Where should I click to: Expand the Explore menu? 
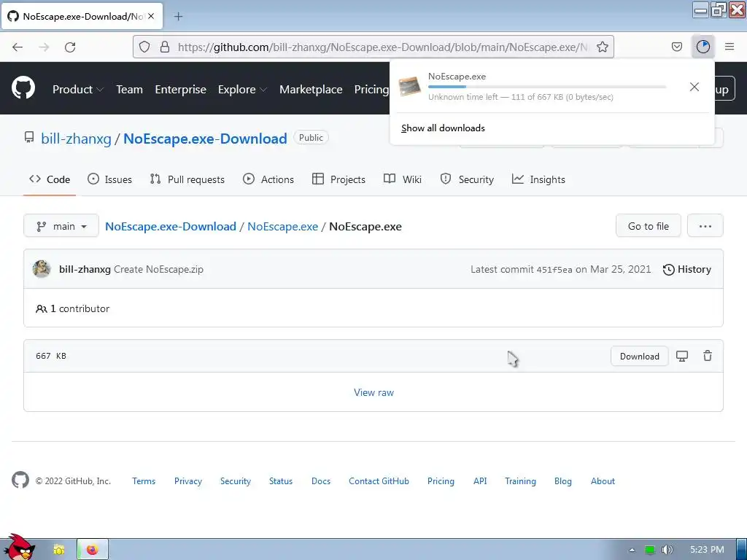(242, 90)
